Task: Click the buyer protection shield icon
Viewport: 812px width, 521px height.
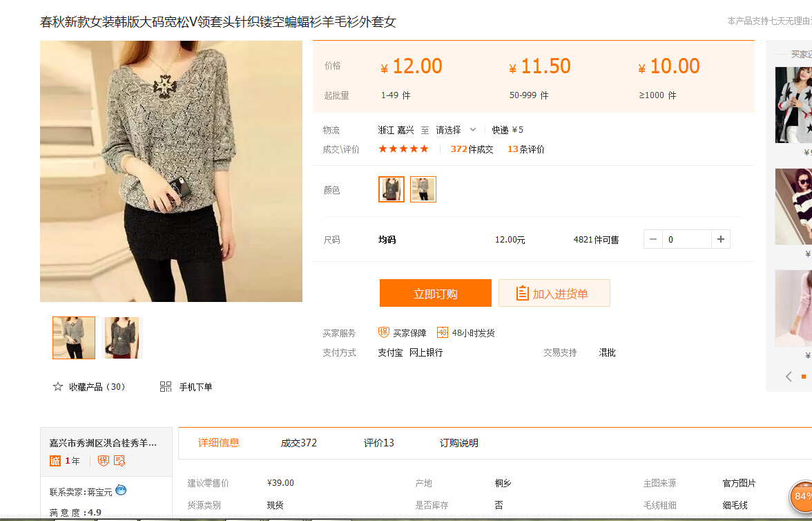Action: 384,332
